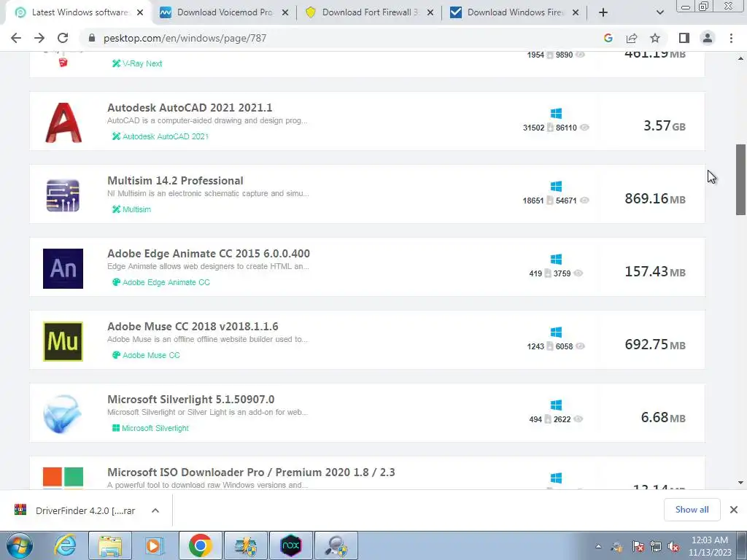Open the browser side panel

tap(684, 38)
